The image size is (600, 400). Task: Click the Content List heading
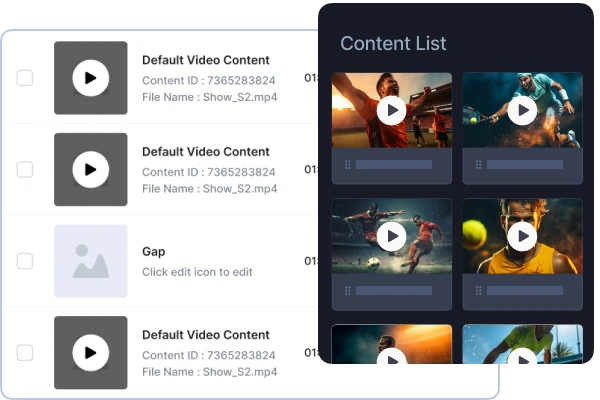[393, 43]
